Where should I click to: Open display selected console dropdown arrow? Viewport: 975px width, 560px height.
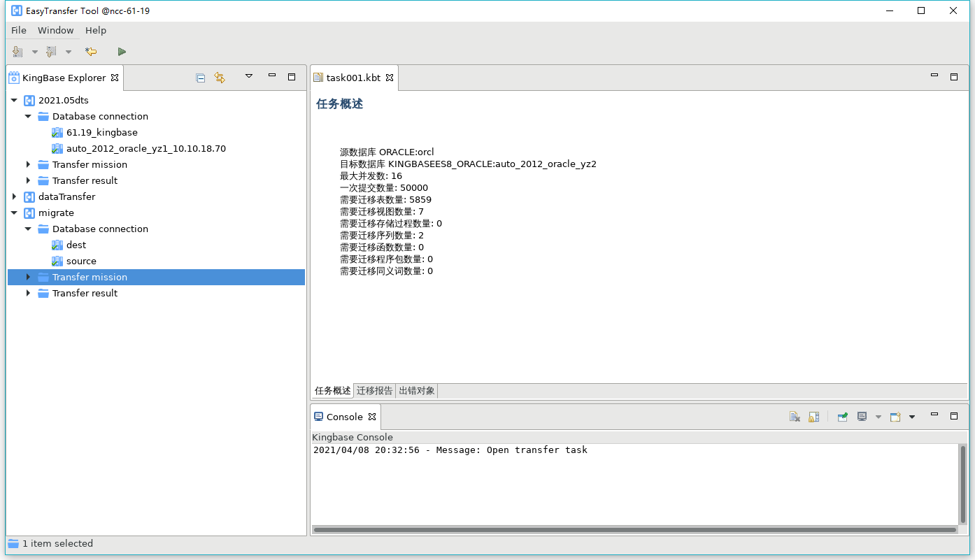tap(878, 417)
